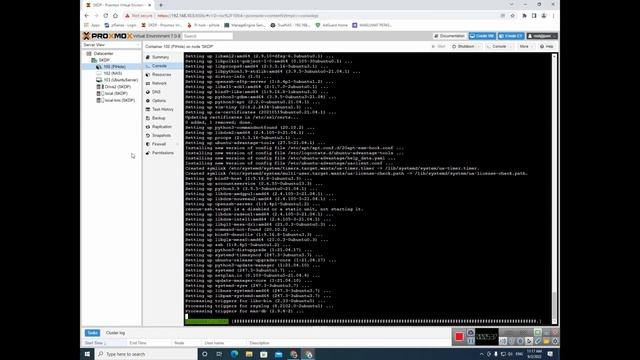
Task: Click the Not secure warning icon
Action: click(127, 16)
